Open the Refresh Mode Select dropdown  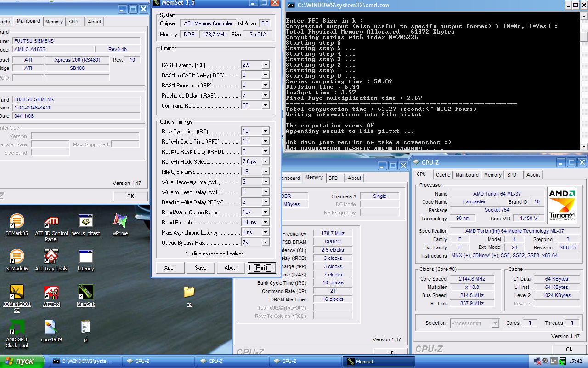265,161
